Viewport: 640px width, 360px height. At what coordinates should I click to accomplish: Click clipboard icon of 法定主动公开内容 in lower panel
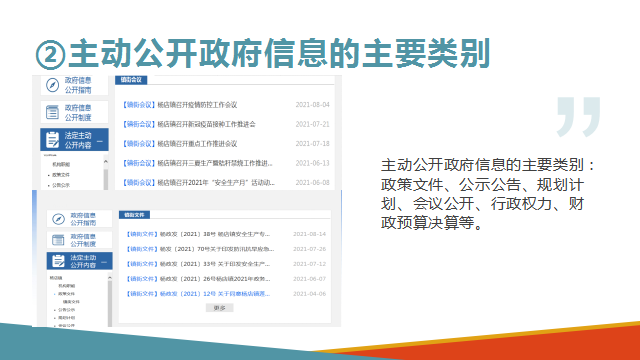[x=58, y=261]
